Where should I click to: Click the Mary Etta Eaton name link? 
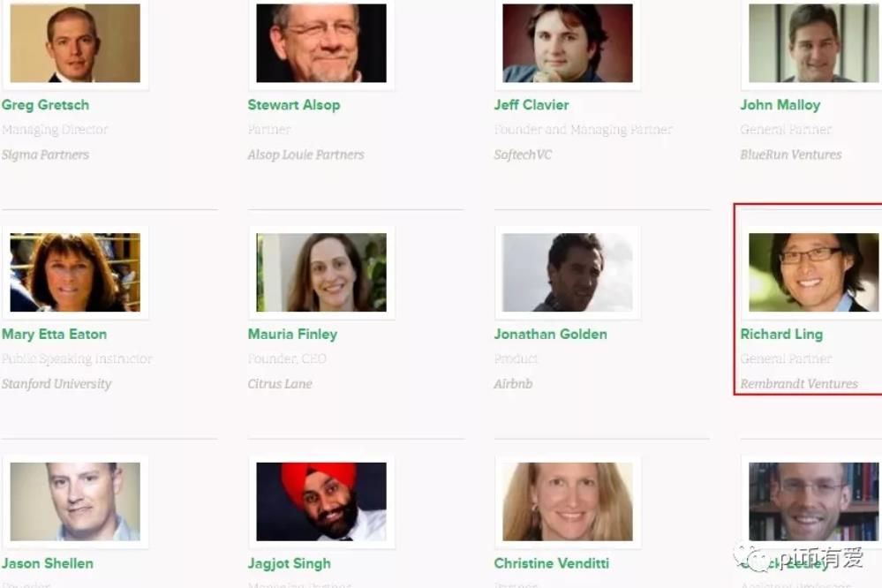pos(54,335)
